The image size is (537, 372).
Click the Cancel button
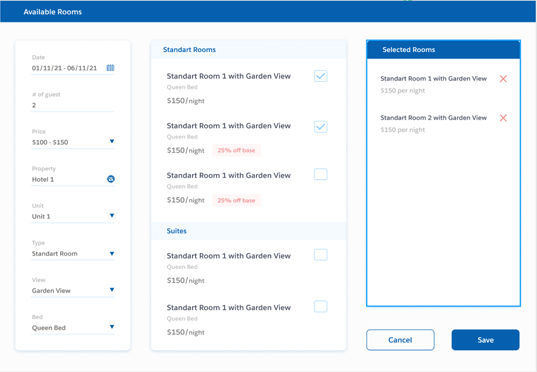tap(400, 340)
